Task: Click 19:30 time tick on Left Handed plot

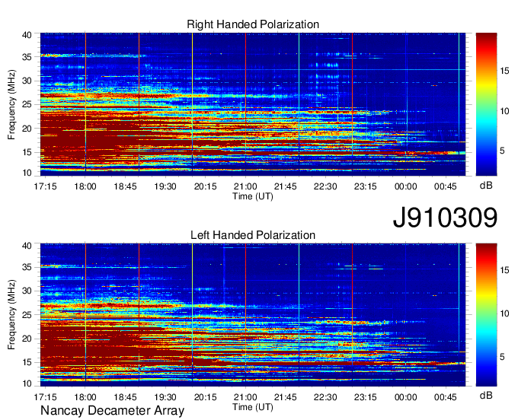Action: [165, 397]
